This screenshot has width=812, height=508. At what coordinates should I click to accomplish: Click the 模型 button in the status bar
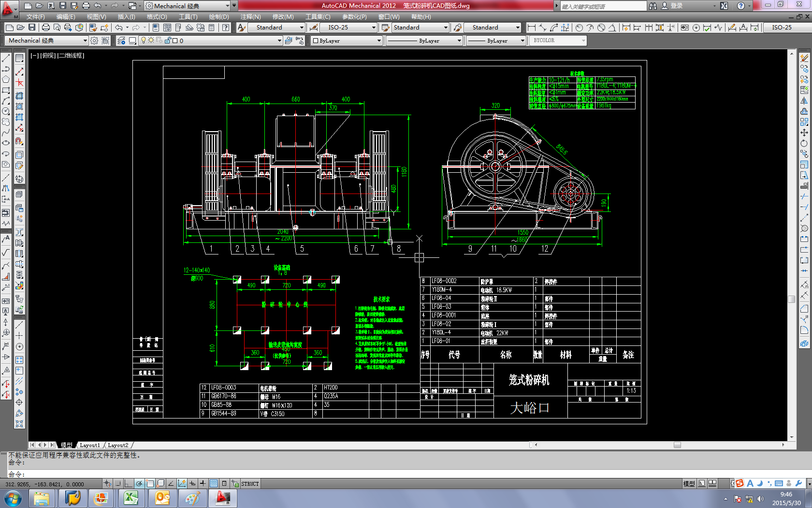click(x=688, y=483)
